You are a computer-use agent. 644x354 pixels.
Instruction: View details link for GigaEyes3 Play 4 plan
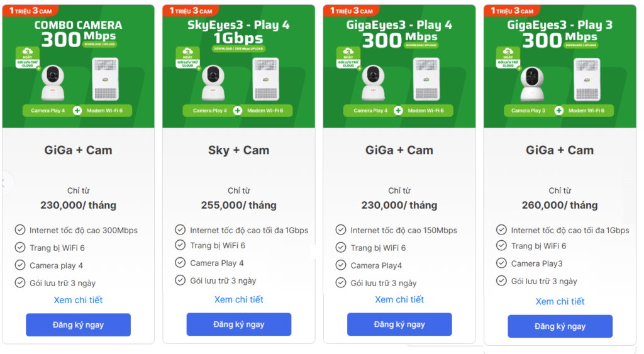tap(399, 299)
